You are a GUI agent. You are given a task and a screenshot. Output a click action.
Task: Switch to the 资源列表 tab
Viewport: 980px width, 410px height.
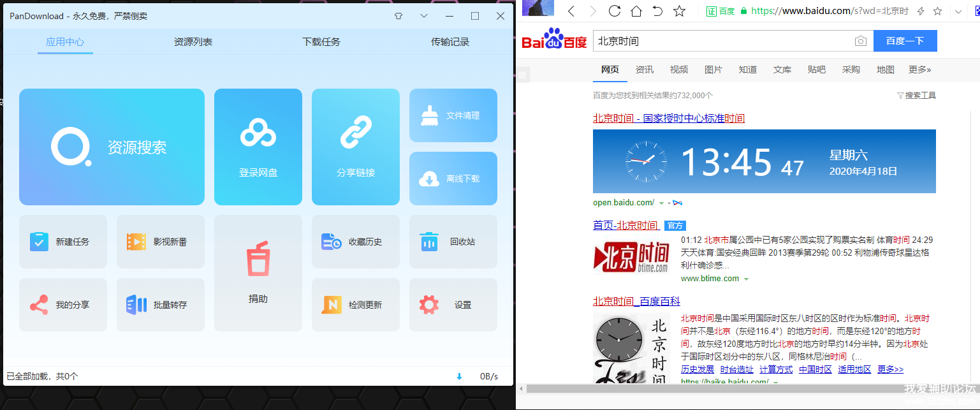click(193, 42)
